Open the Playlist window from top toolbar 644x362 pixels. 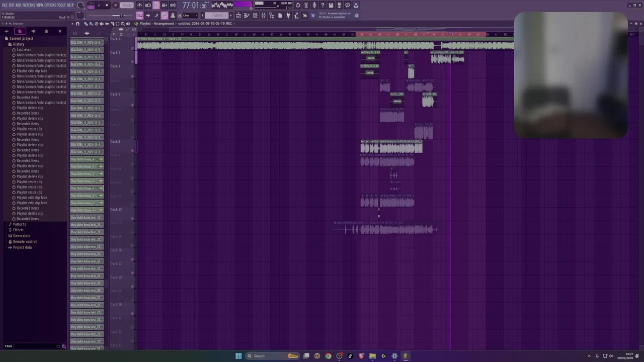click(x=238, y=16)
